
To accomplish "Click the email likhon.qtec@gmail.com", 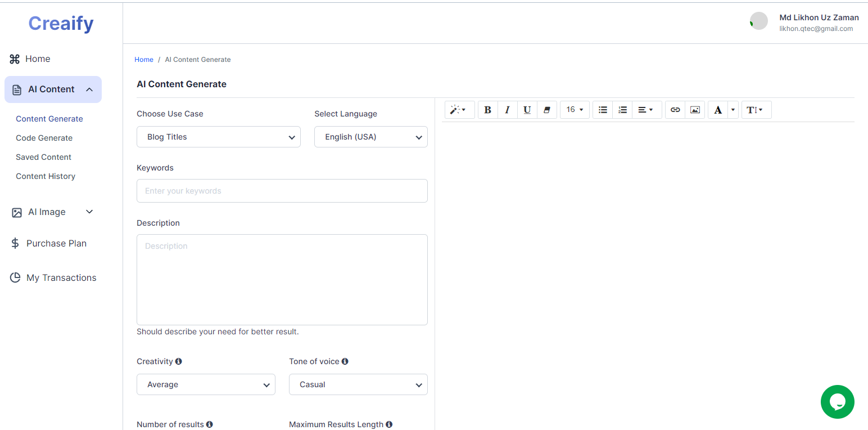I will (x=816, y=29).
